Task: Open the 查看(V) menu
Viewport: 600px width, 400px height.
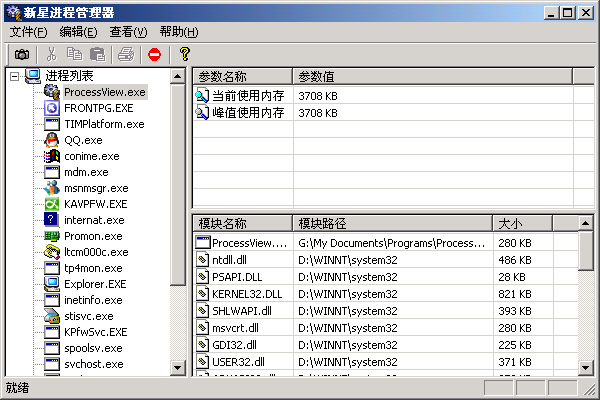Action: click(128, 32)
